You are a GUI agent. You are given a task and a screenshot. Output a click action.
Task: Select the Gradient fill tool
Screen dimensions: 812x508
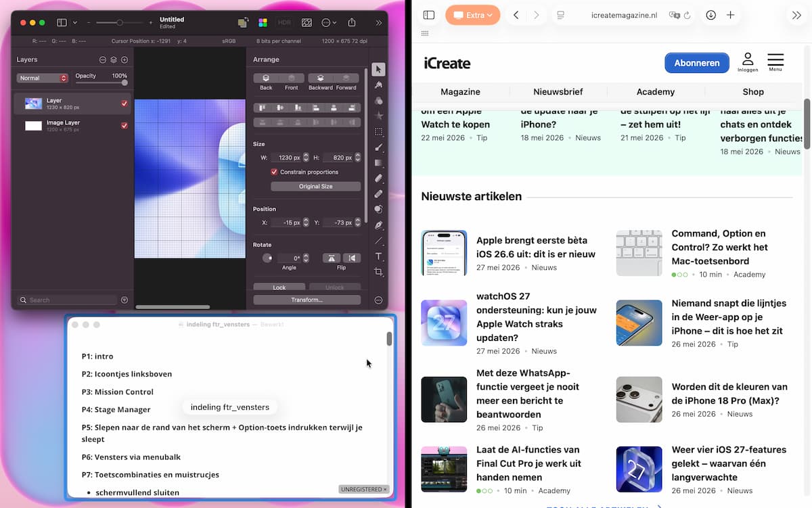(379, 163)
